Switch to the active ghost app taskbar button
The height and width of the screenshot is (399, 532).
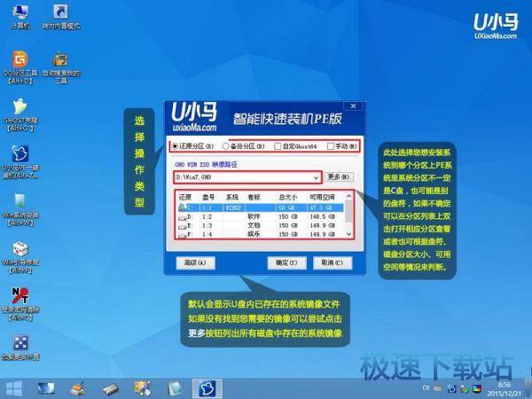(x=207, y=388)
